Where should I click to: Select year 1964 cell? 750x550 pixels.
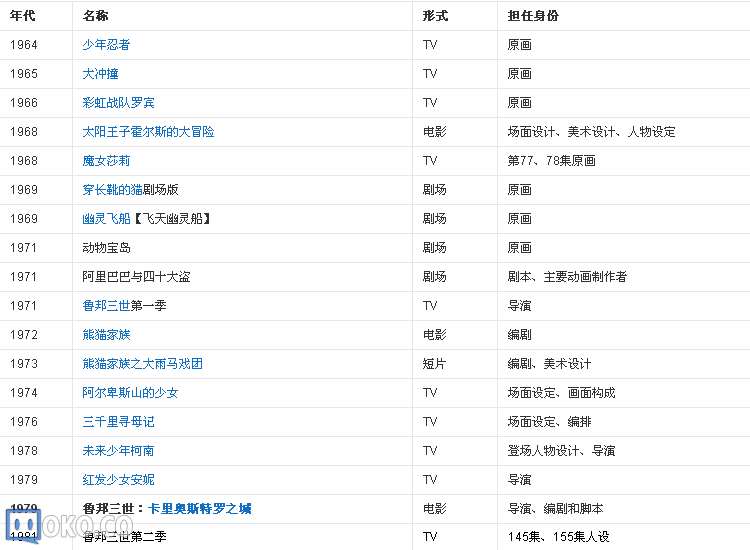point(24,45)
